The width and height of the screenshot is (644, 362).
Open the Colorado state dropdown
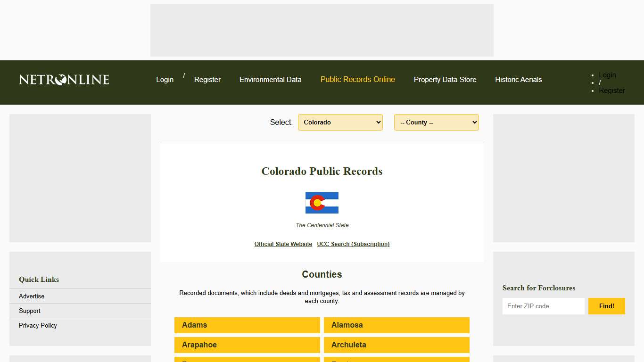[x=340, y=122]
